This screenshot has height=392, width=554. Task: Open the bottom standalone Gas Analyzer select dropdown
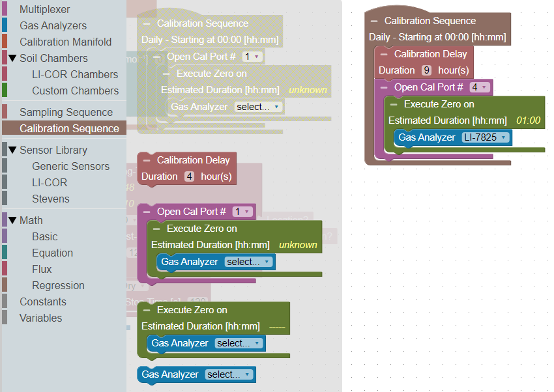pyautogui.click(x=228, y=374)
